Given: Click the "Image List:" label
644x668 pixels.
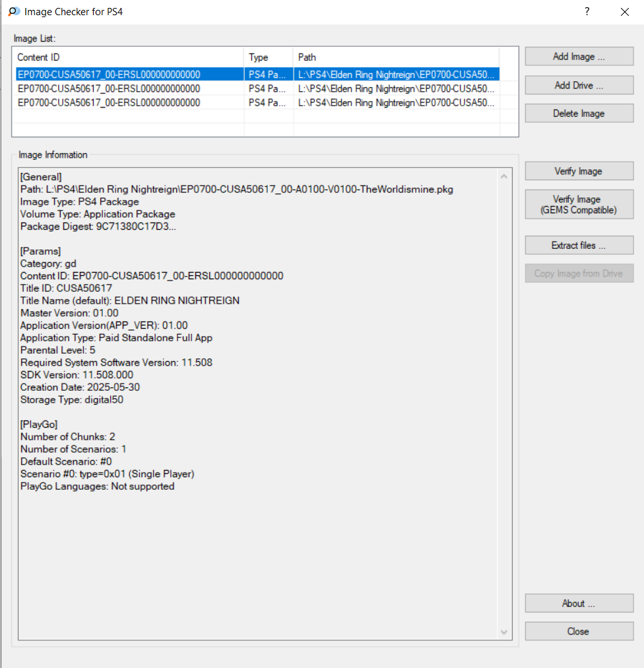Looking at the screenshot, I should point(34,38).
